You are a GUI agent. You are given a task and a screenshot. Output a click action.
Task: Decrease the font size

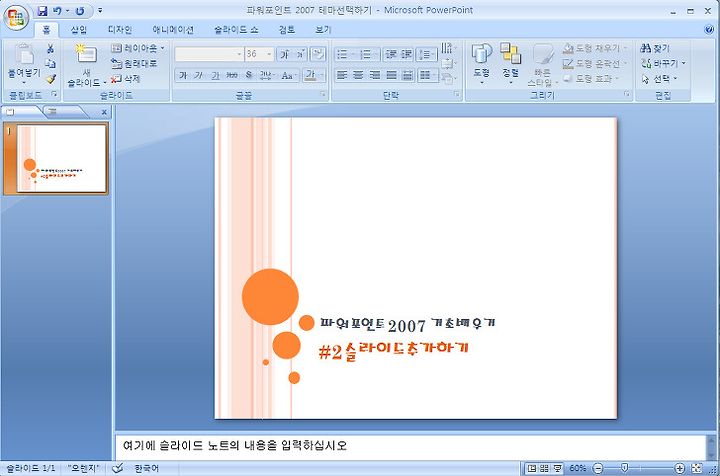[x=300, y=54]
